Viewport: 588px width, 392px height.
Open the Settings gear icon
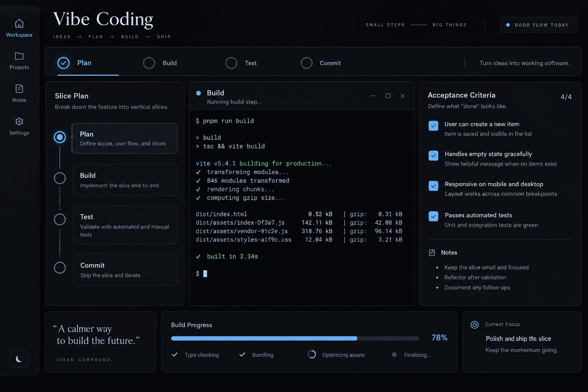[19, 121]
